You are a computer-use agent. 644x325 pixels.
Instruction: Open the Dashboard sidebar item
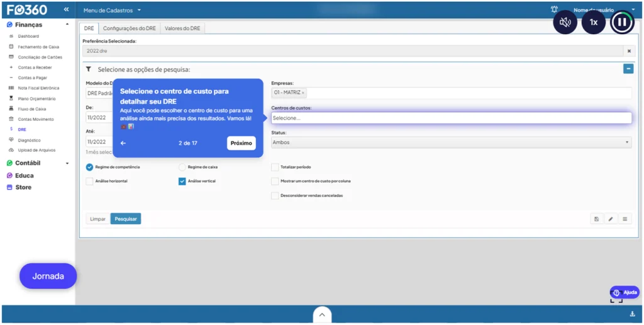(x=28, y=36)
